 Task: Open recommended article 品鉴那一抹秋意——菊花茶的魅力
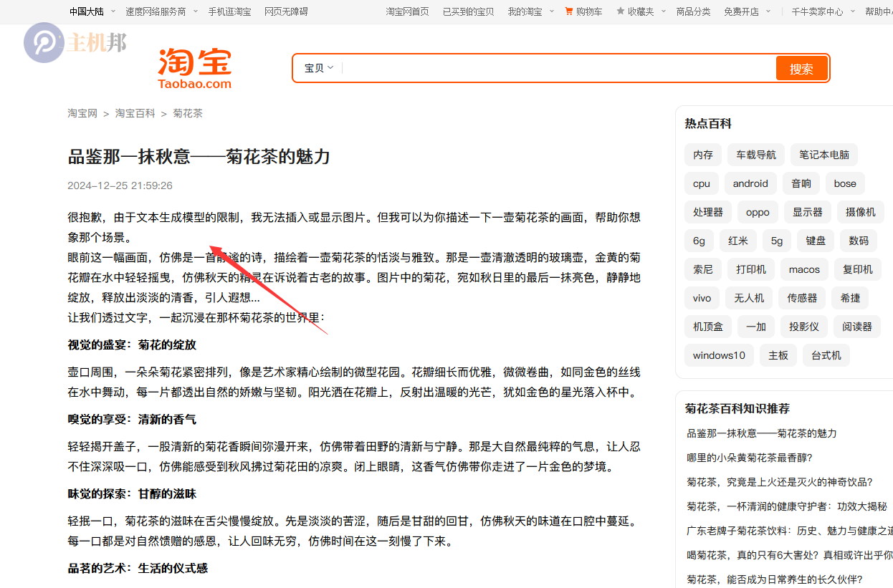tap(761, 433)
